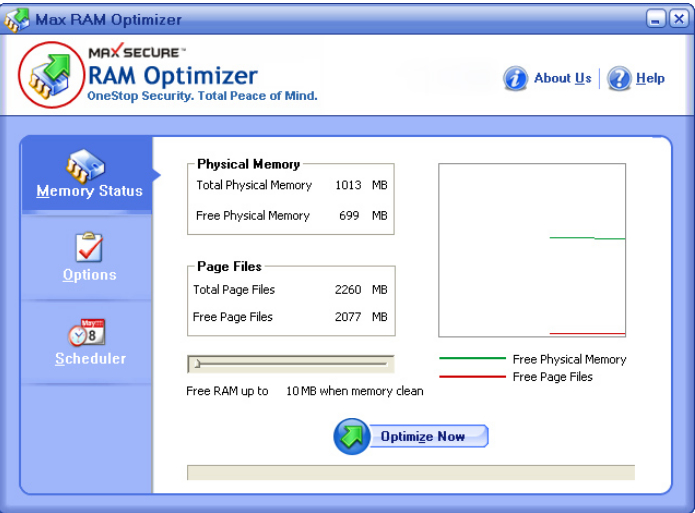
Task: Select the Free Page Files value 2077
Action: point(348,317)
